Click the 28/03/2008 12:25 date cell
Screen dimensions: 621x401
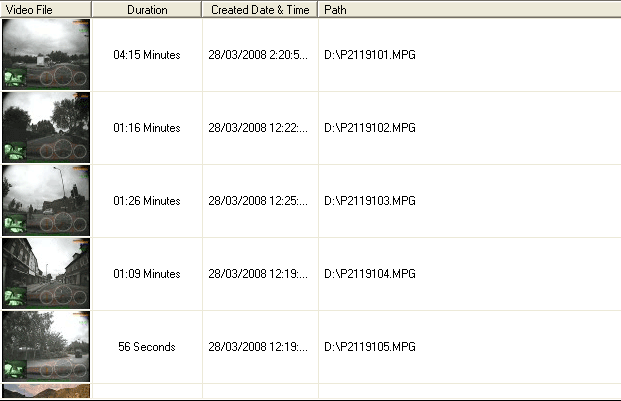pos(258,201)
